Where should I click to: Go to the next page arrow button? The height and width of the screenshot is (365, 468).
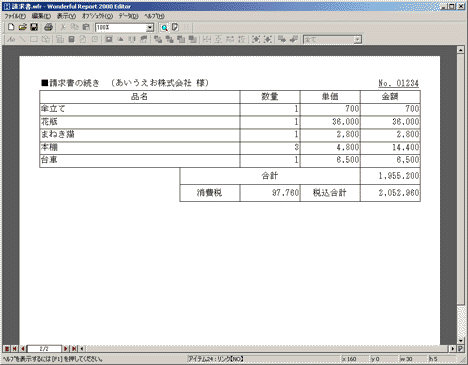point(66,349)
